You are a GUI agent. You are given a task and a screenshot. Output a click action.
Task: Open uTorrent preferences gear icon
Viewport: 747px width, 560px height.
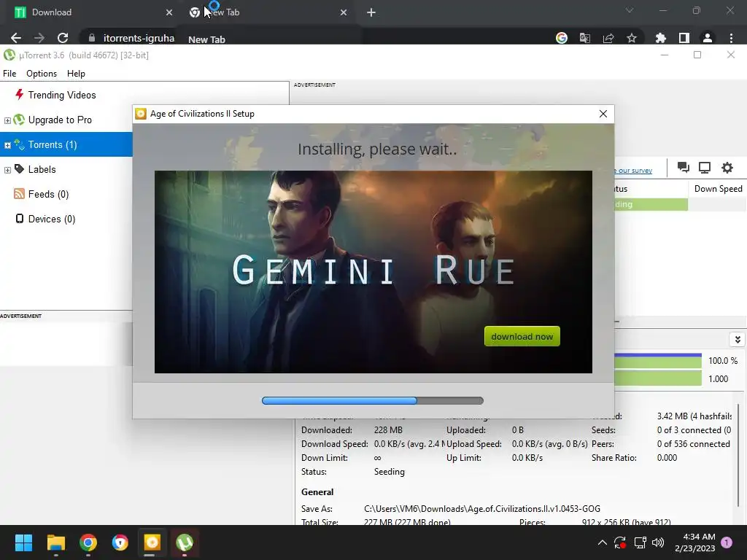(x=727, y=167)
